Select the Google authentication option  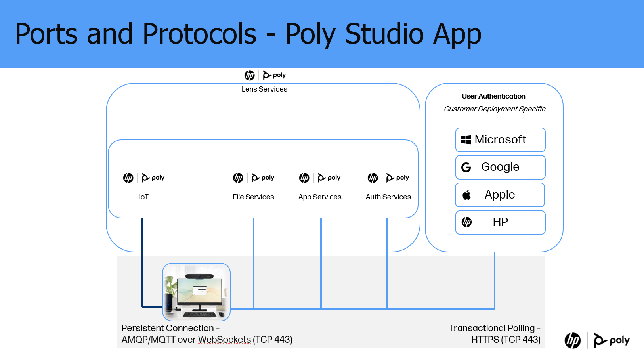500,167
